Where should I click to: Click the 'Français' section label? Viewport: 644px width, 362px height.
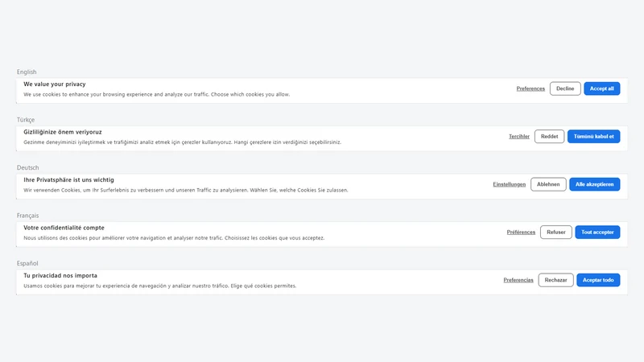(x=27, y=216)
